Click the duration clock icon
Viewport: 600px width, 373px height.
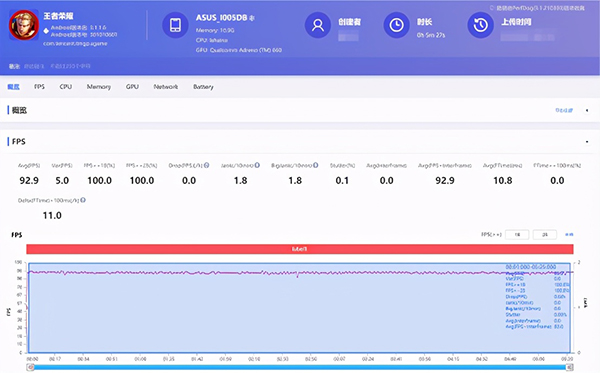point(396,25)
